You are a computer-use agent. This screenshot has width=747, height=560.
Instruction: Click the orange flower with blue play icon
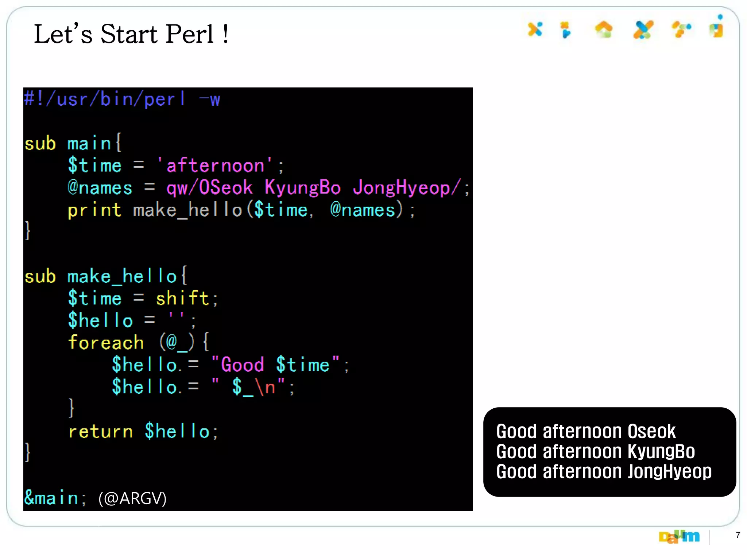[565, 30]
